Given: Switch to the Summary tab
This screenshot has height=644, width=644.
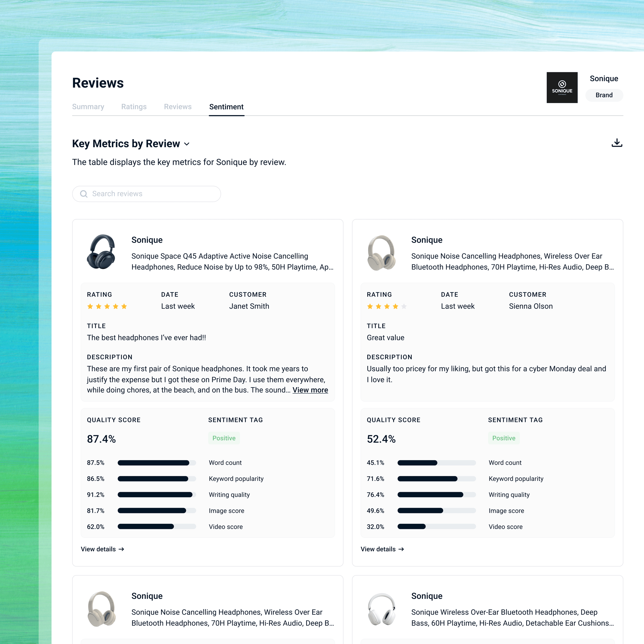Looking at the screenshot, I should (x=88, y=107).
